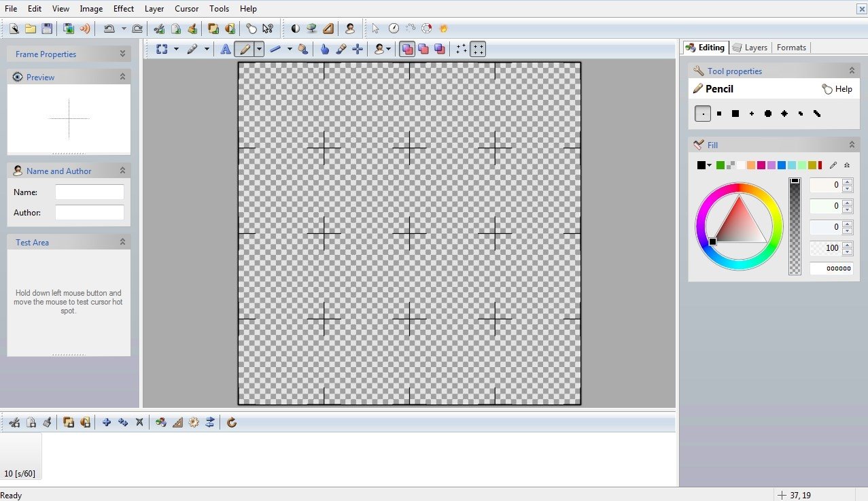Click the top toolbar Cut scissors icon

click(159, 29)
